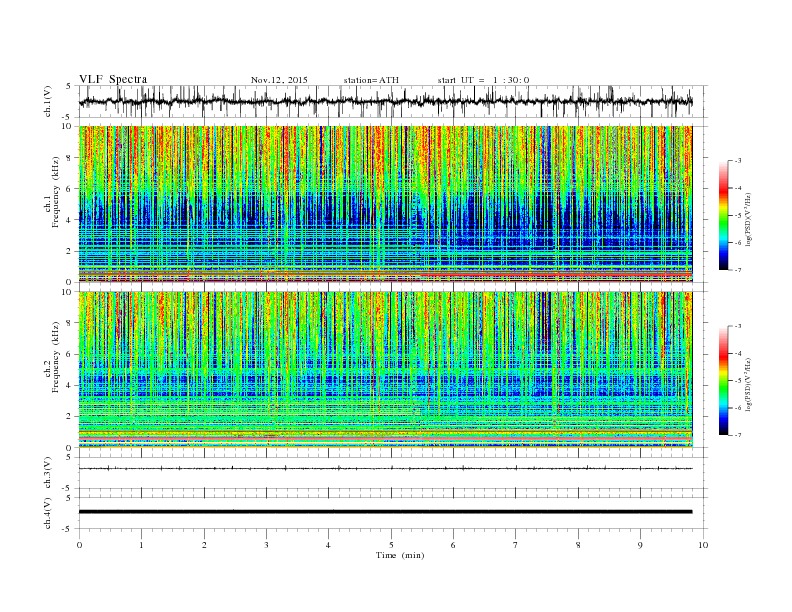This screenshot has width=792, height=612.
Task: Select the date text "Nov.12, 2015"
Action: pos(279,80)
